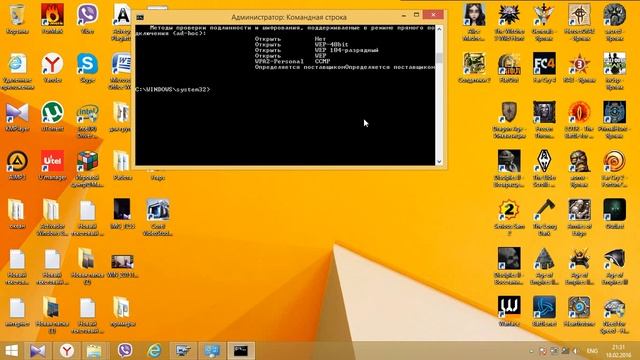Click the Windows Start button

(x=11, y=351)
